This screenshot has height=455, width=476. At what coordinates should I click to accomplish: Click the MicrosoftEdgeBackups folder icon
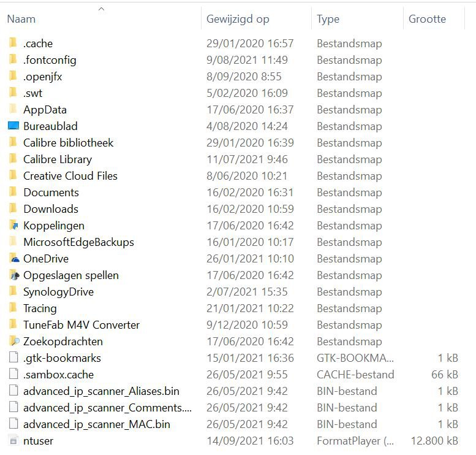pos(13,242)
